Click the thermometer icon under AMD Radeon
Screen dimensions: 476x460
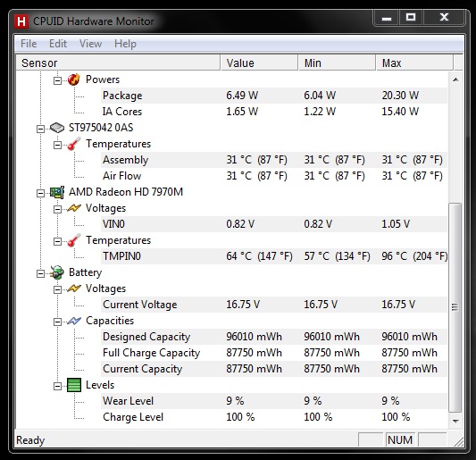[74, 240]
